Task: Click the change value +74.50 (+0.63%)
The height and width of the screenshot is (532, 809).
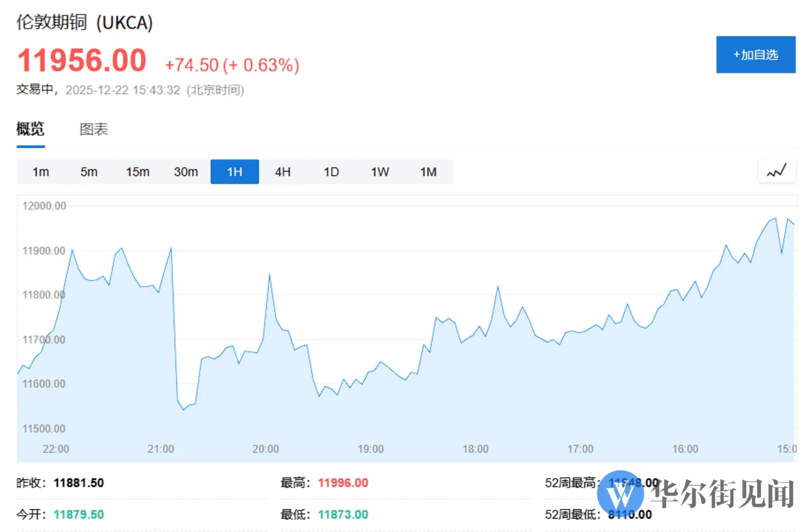Action: (x=232, y=65)
